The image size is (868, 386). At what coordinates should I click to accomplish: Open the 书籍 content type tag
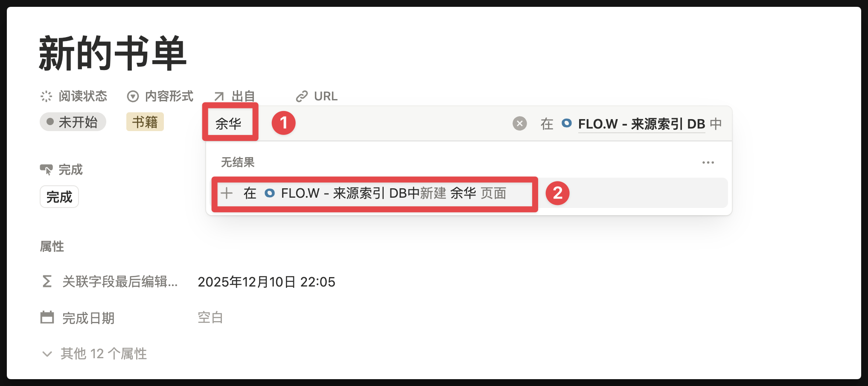(145, 122)
